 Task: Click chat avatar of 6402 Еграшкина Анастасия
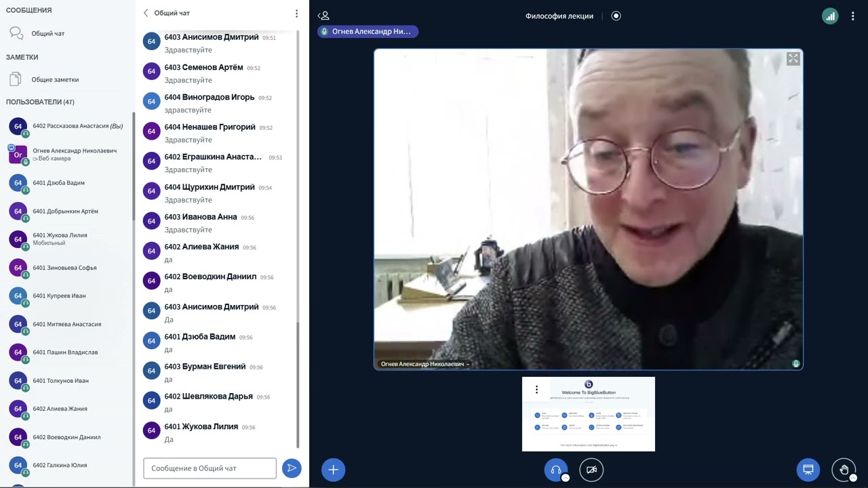click(151, 161)
